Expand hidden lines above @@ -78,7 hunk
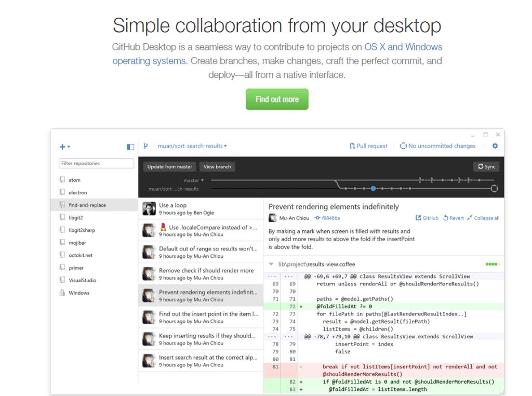The width and height of the screenshot is (532, 396). tap(280, 337)
